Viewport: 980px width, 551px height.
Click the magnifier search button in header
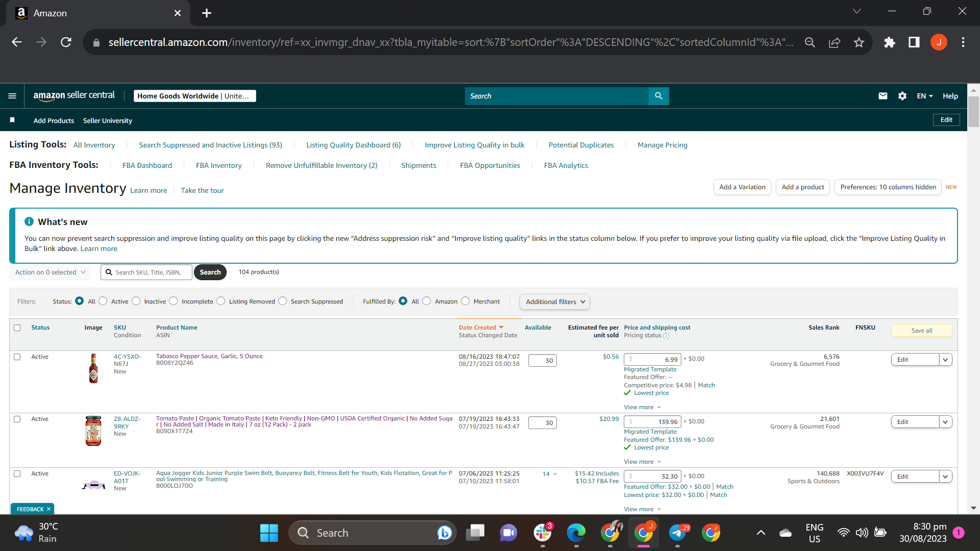(658, 96)
